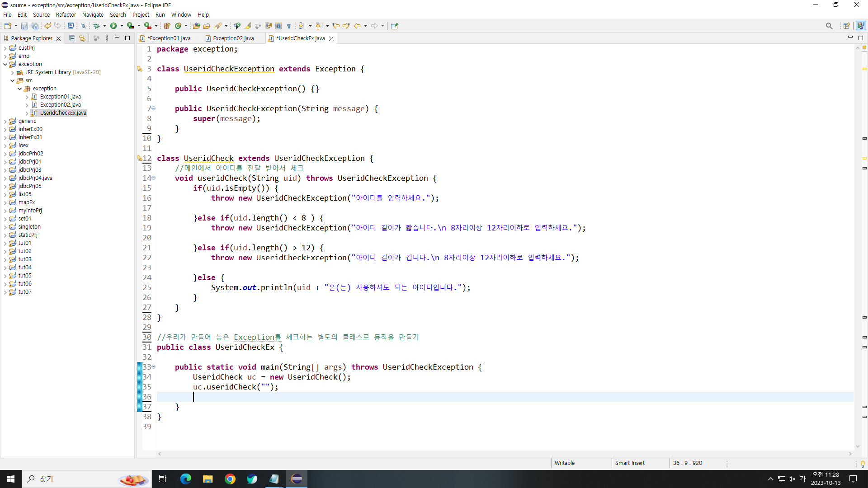Click the Save disk icon
Screen dimensions: 868x488
pyautogui.click(x=24, y=26)
